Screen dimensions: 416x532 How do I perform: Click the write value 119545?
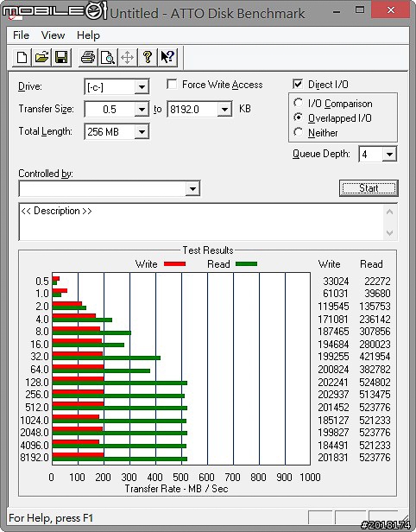click(333, 306)
